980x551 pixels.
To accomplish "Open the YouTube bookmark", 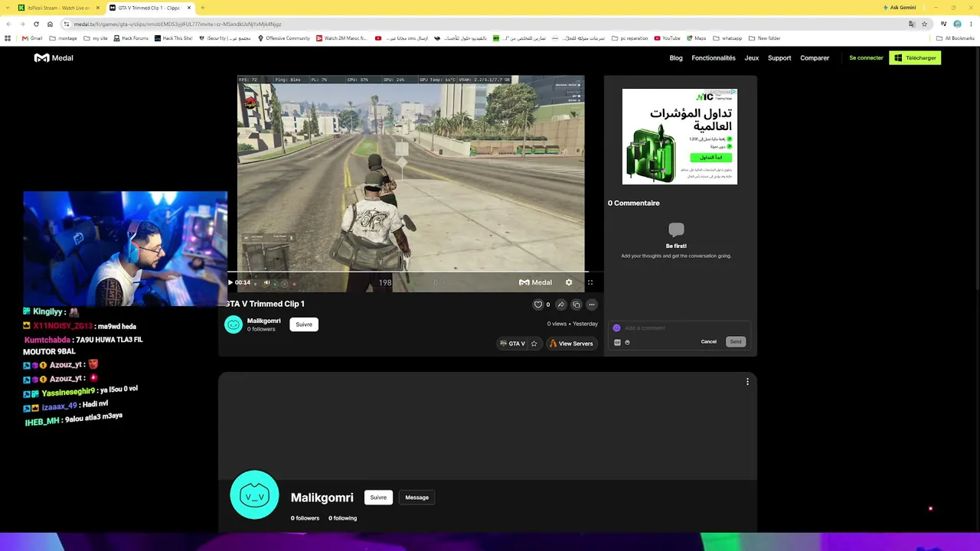I will [x=667, y=38].
